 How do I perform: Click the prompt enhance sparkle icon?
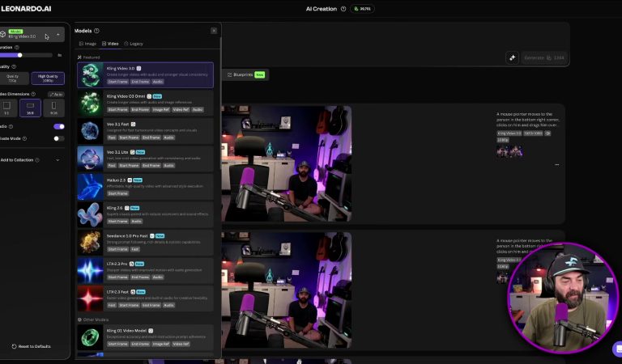(x=512, y=57)
